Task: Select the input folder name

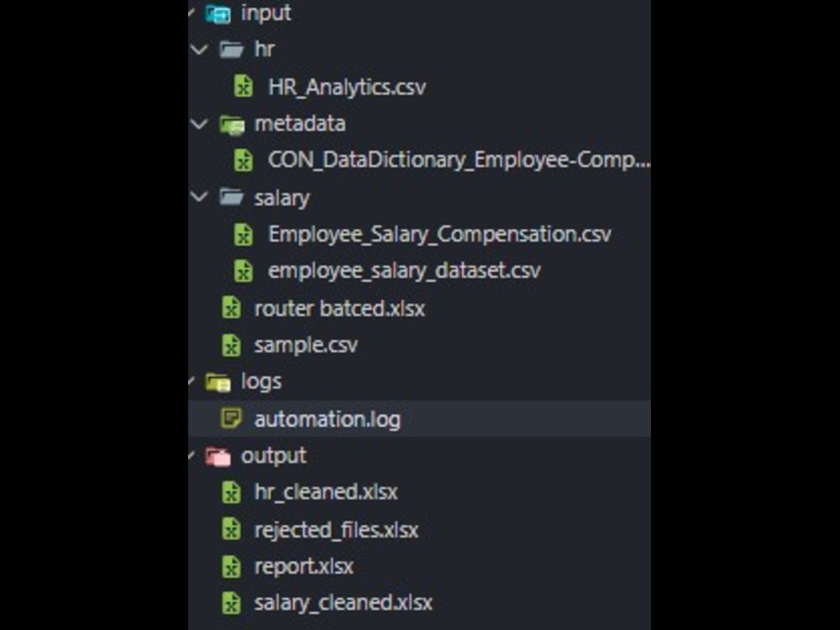Action: tap(265, 13)
